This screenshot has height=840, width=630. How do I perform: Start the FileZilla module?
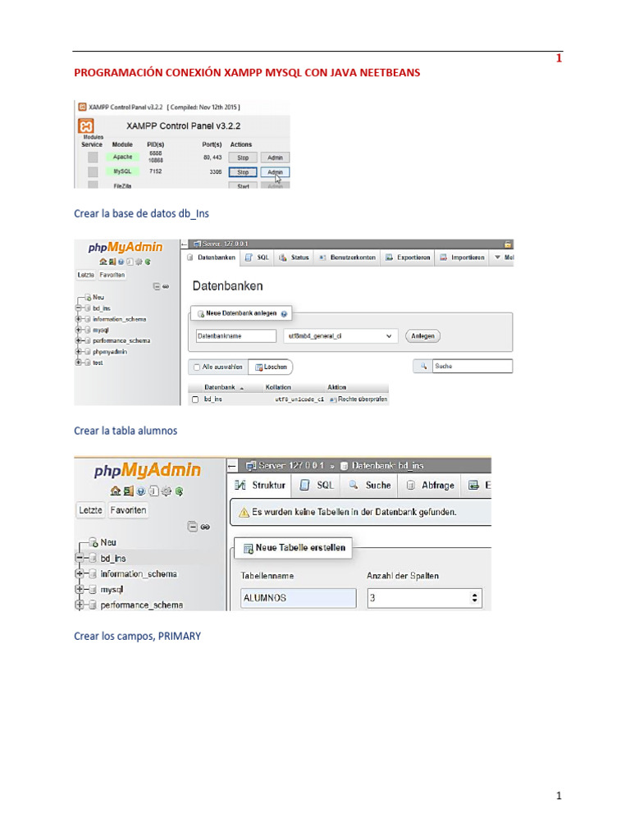point(243,185)
